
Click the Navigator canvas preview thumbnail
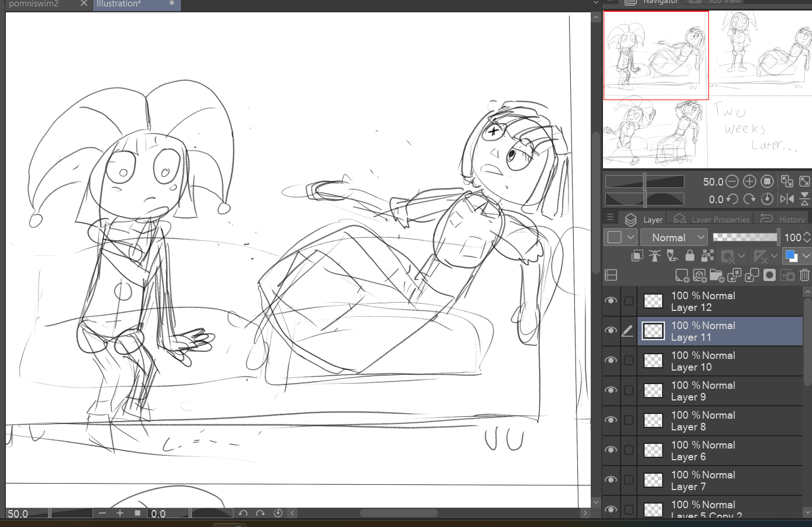(707, 89)
